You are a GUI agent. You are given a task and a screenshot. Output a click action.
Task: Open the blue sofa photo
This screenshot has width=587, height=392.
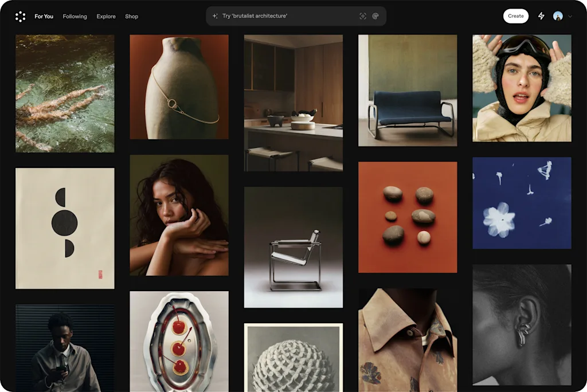coord(408,89)
